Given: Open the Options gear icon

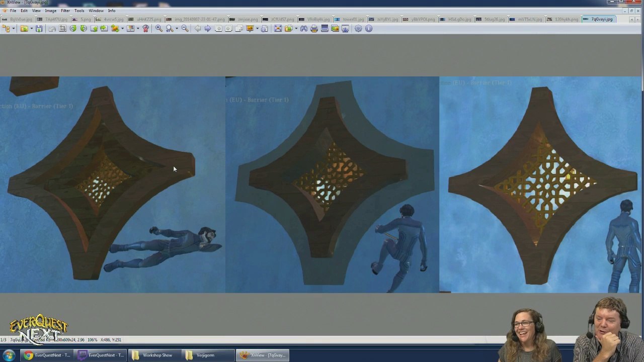Looking at the screenshot, I should [x=358, y=29].
